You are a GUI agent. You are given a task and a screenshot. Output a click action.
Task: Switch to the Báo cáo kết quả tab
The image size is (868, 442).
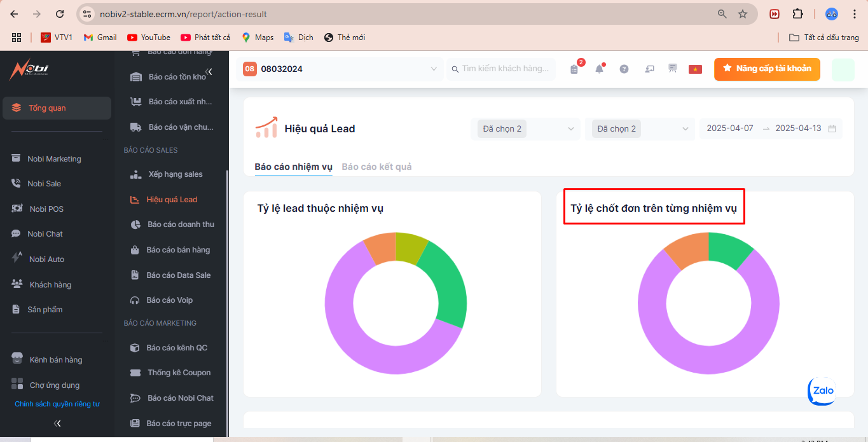[376, 167]
